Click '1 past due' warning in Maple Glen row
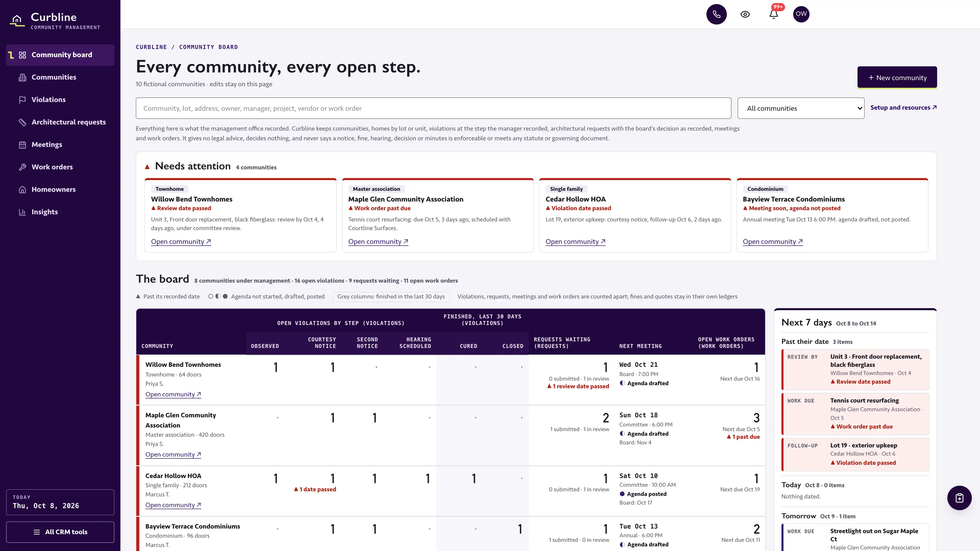 [743, 437]
